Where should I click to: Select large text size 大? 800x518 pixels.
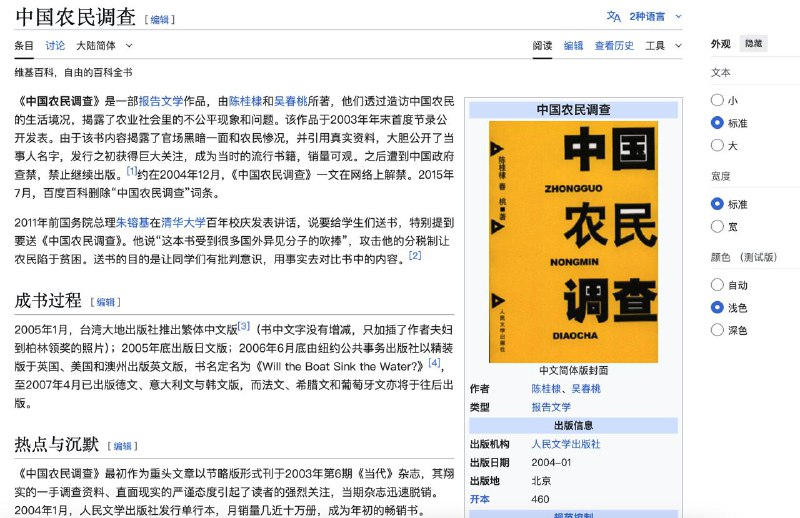[x=717, y=145]
